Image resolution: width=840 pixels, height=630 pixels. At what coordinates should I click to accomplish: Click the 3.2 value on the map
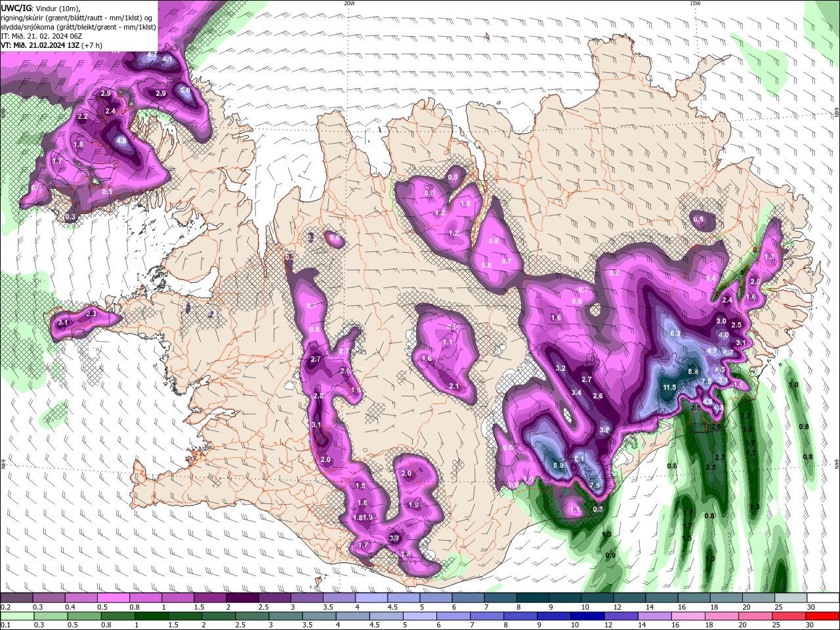(560, 368)
